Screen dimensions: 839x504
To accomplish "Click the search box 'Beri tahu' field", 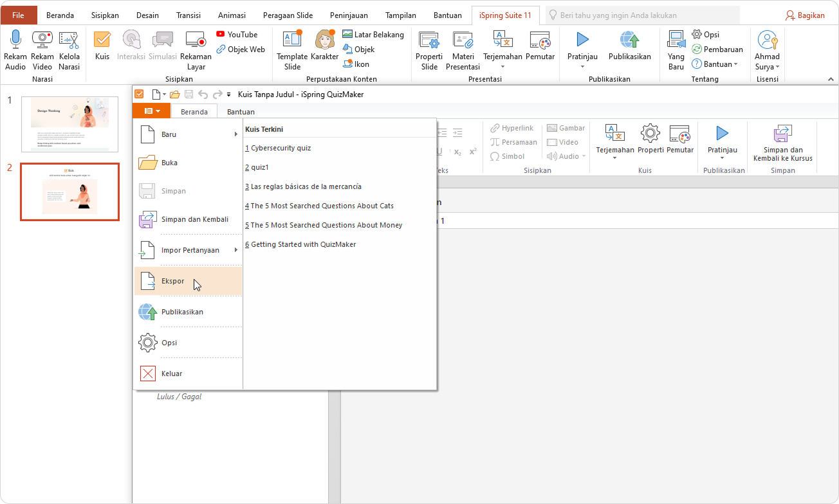I will pyautogui.click(x=643, y=15).
